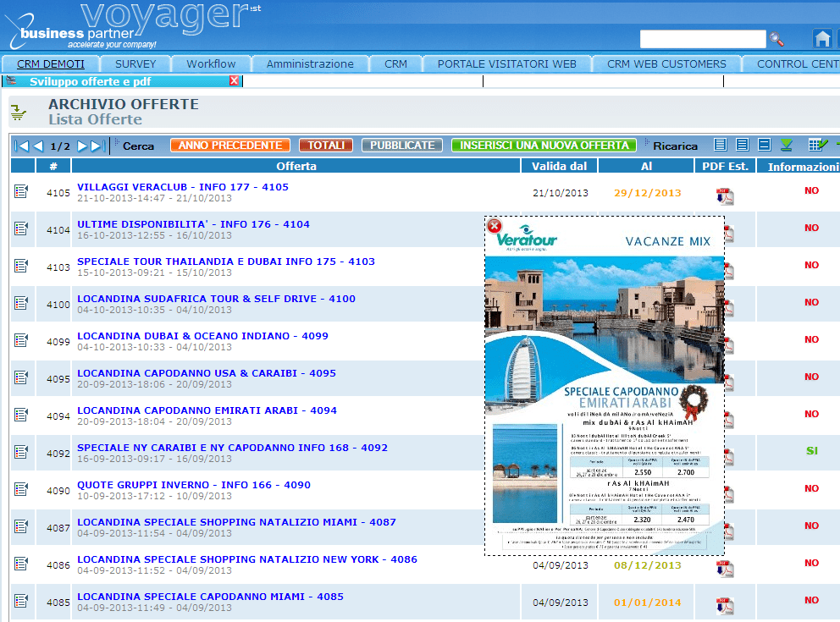Image resolution: width=840 pixels, height=622 pixels.
Task: Open ULTIME DISPONIBILITA' - INFO 176 offer
Action: (x=193, y=224)
